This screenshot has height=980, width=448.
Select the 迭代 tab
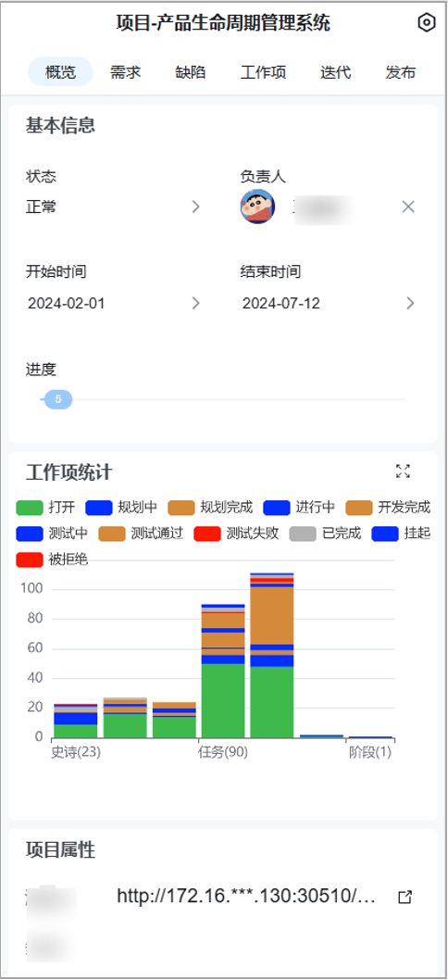point(335,72)
